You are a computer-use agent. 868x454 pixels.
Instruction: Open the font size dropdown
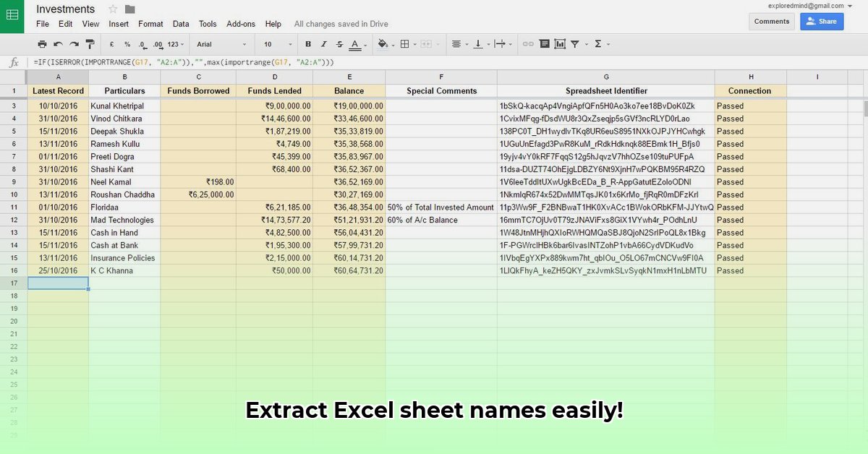click(278, 44)
